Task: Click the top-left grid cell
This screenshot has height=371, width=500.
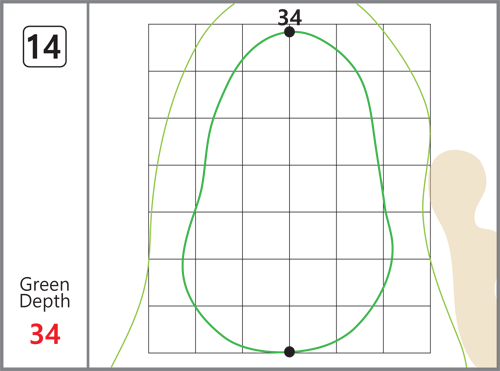Action: click(172, 48)
